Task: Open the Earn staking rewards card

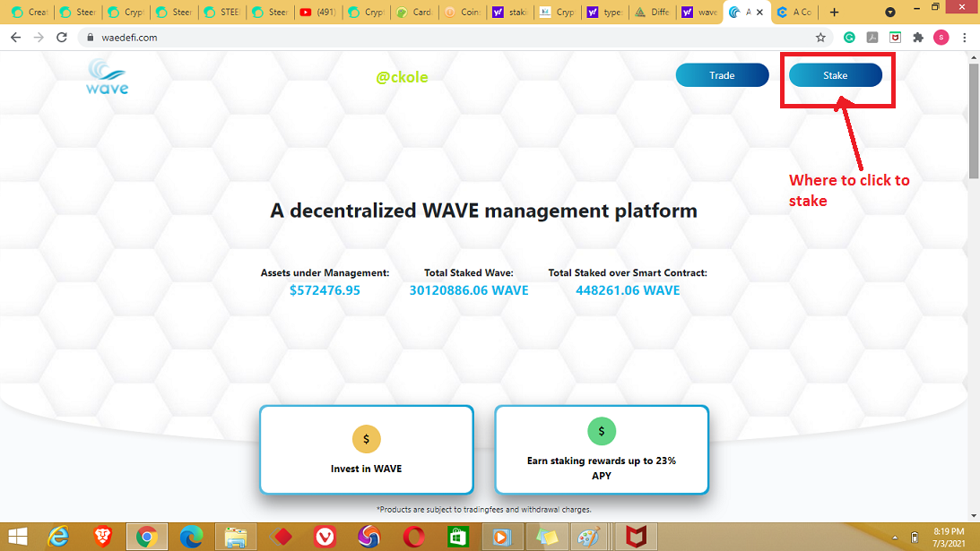Action: [x=602, y=449]
